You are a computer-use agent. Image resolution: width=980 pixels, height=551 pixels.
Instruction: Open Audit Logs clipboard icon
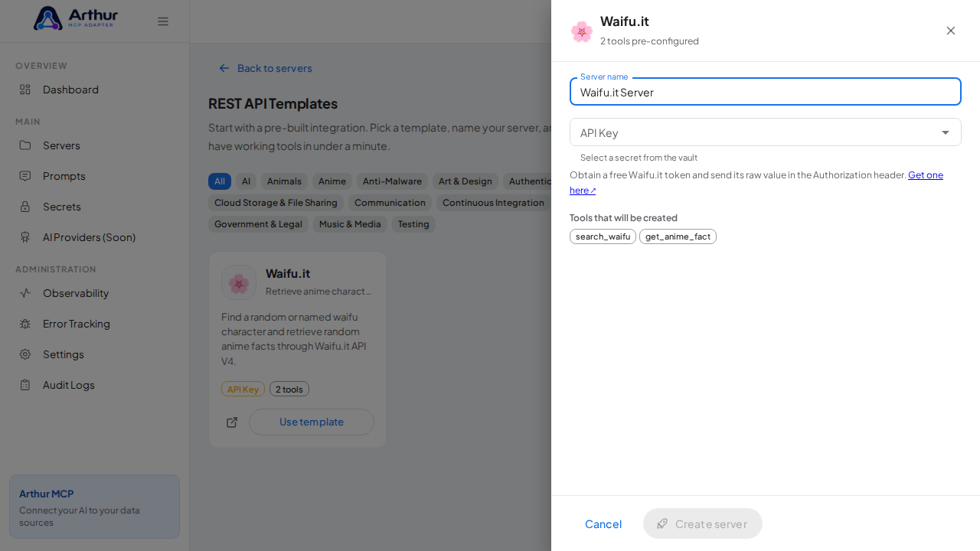coord(25,385)
